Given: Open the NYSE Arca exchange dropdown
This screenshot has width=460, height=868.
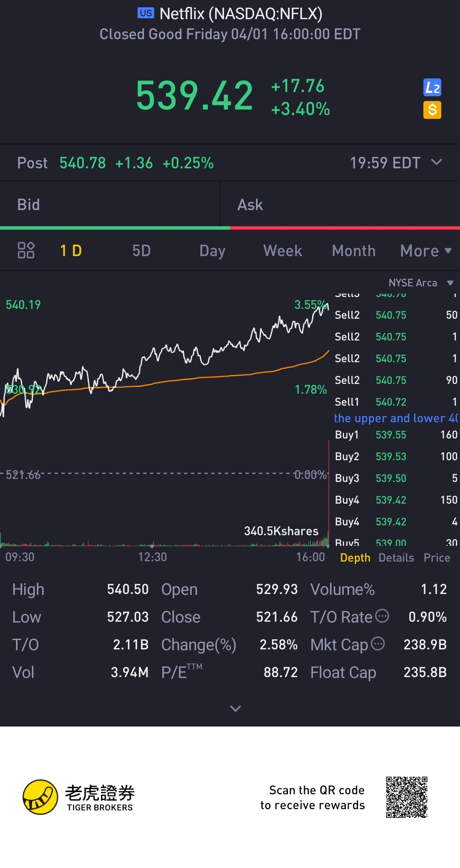Looking at the screenshot, I should [x=421, y=283].
